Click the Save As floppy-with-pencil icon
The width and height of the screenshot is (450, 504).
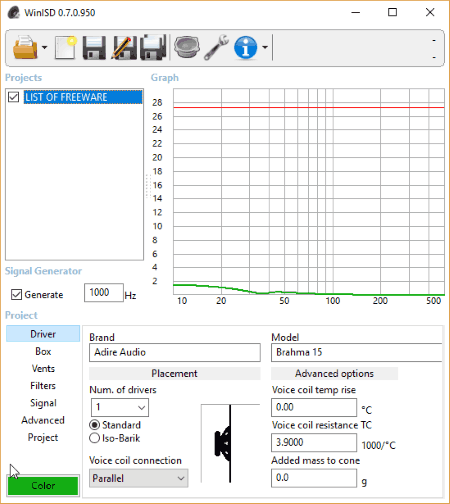pyautogui.click(x=124, y=48)
